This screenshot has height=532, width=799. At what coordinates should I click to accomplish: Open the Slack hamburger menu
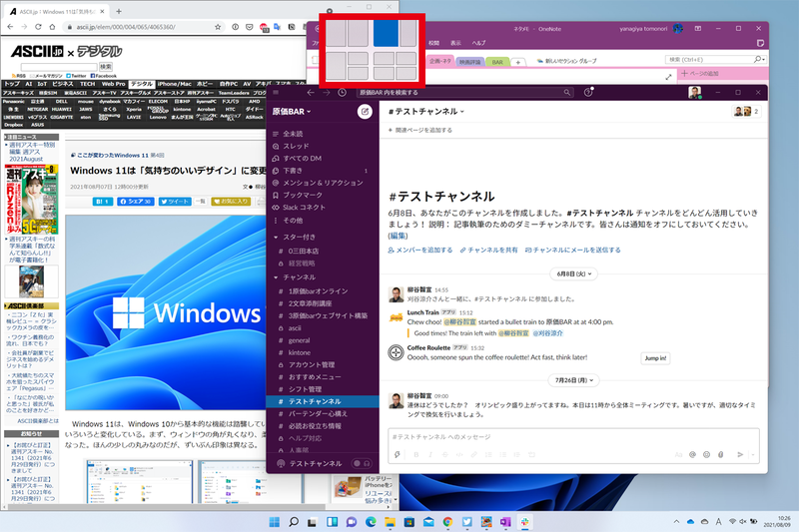tap(276, 92)
